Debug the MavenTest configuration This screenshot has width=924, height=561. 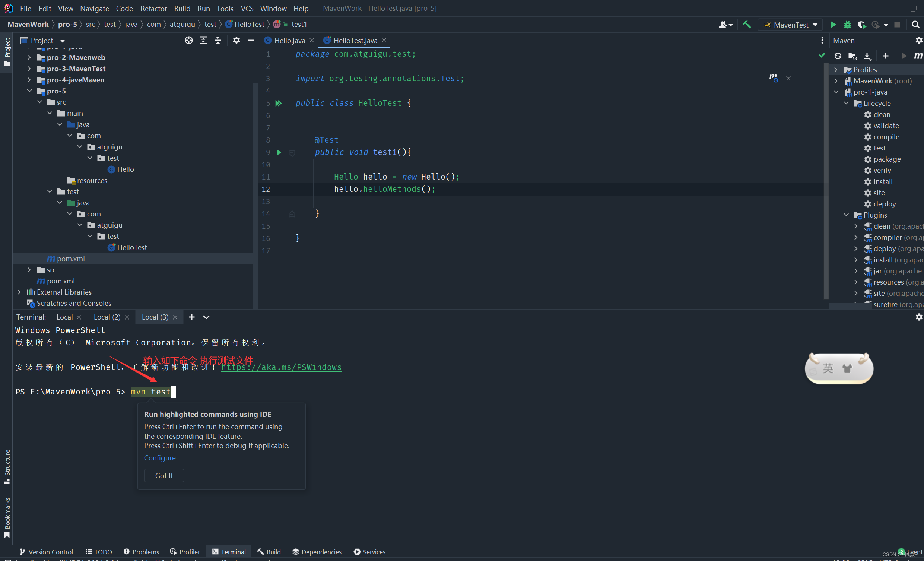point(848,25)
